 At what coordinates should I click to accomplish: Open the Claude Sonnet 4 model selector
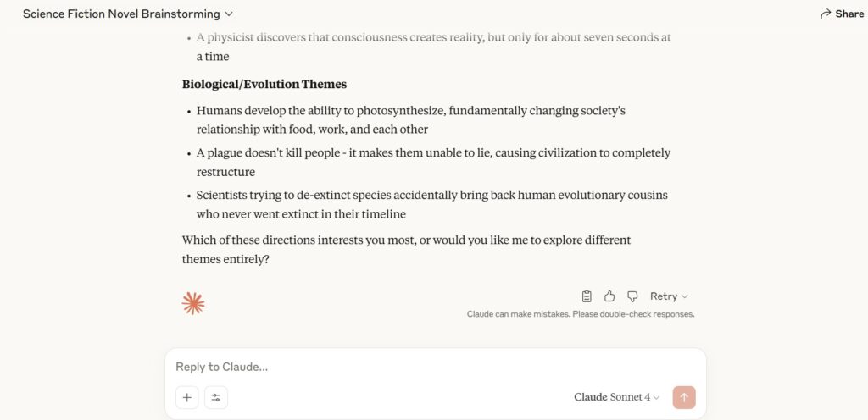click(x=617, y=397)
